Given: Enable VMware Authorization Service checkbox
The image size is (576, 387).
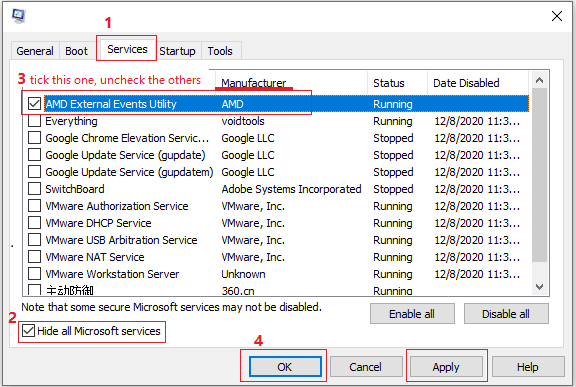Looking at the screenshot, I should tap(35, 206).
